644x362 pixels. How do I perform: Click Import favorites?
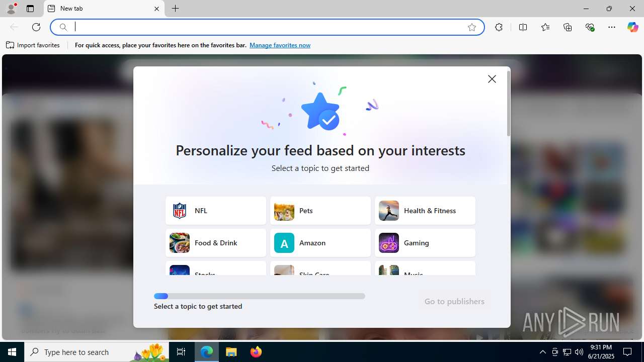[33, 45]
